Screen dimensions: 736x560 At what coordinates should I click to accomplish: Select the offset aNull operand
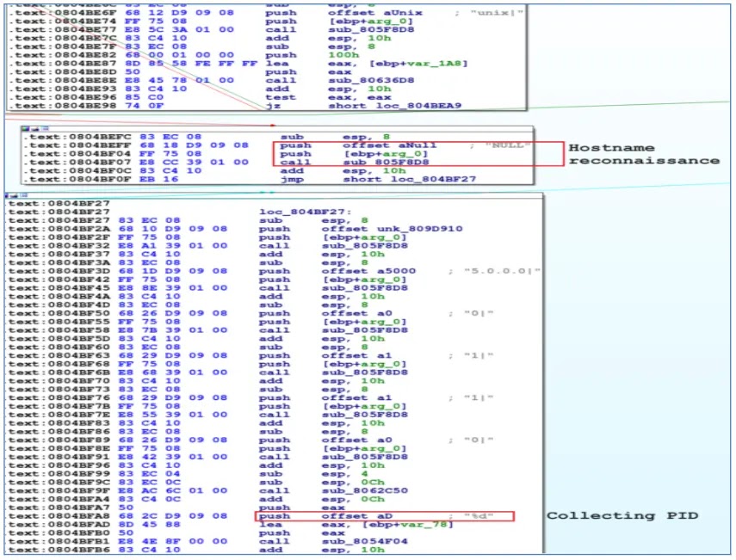(354, 146)
